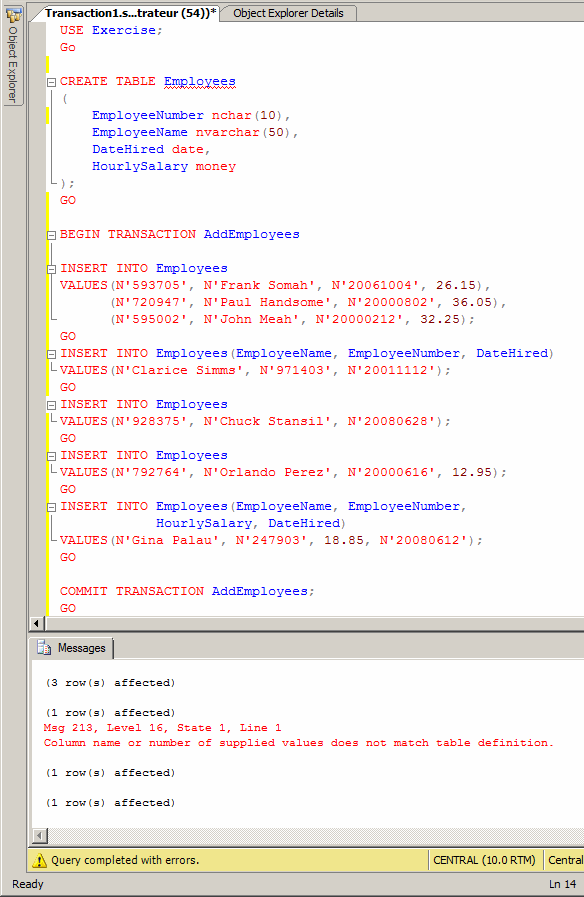Viewport: 584px width, 897px height.
Task: Open the Messages results tab
Action: click(x=72, y=648)
